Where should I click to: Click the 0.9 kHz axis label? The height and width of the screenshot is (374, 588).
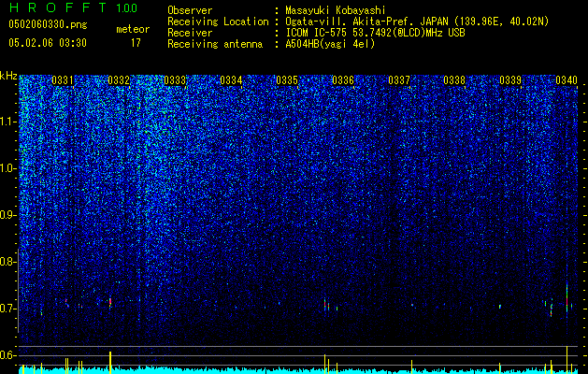coord(8,215)
